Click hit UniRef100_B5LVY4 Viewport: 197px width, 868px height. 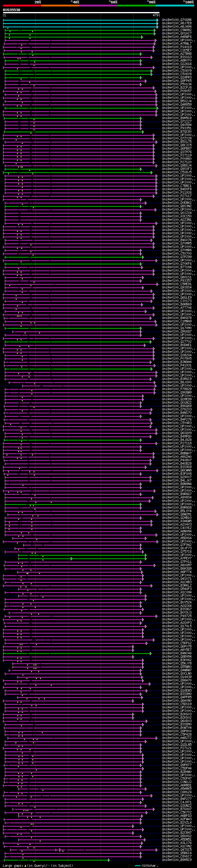(177, 511)
